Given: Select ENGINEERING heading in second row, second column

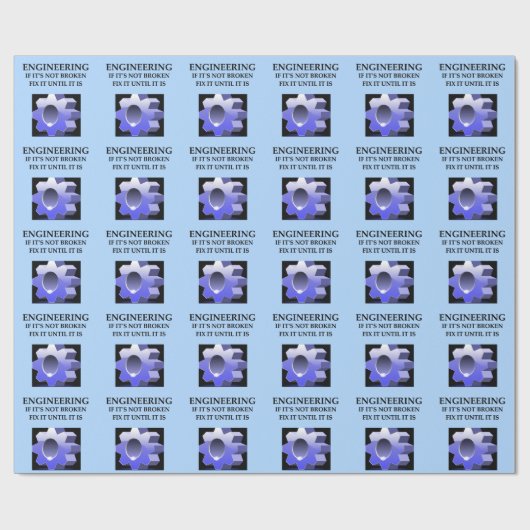Looking at the screenshot, I should tap(139, 150).
